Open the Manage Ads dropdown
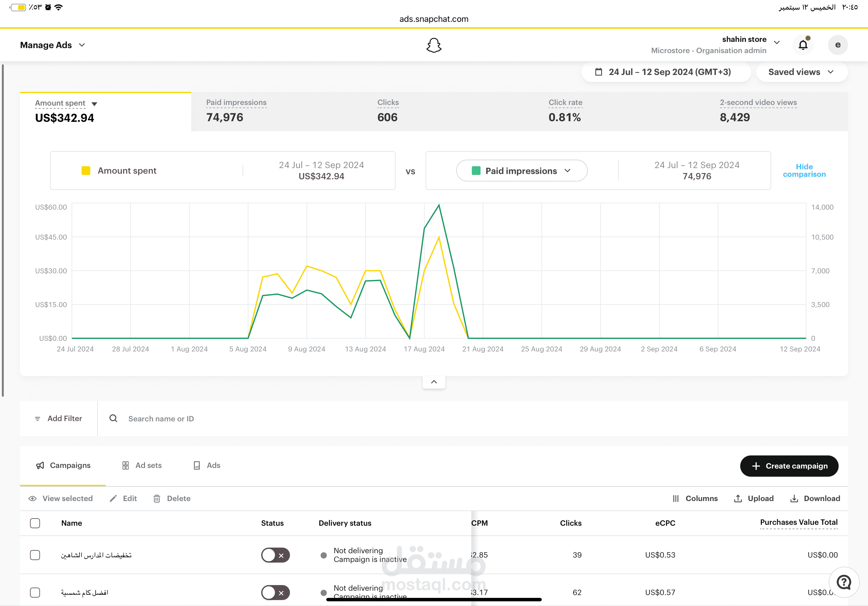This screenshot has height=606, width=868. point(52,45)
